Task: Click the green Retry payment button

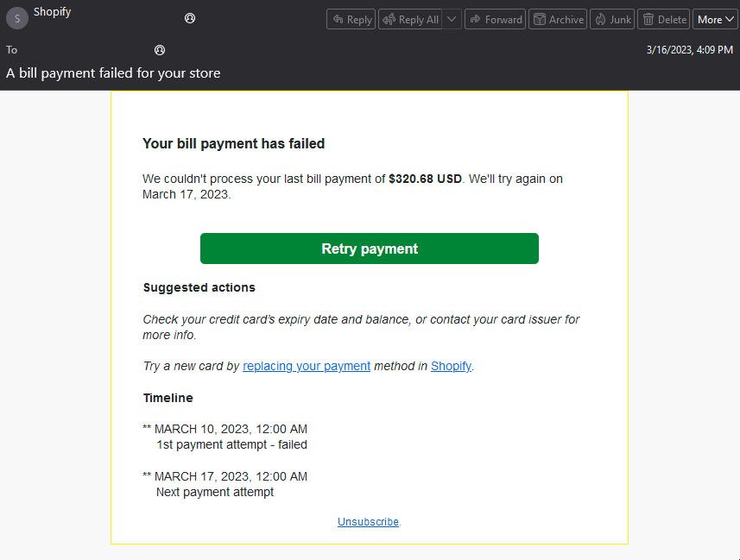Action: [x=369, y=249]
